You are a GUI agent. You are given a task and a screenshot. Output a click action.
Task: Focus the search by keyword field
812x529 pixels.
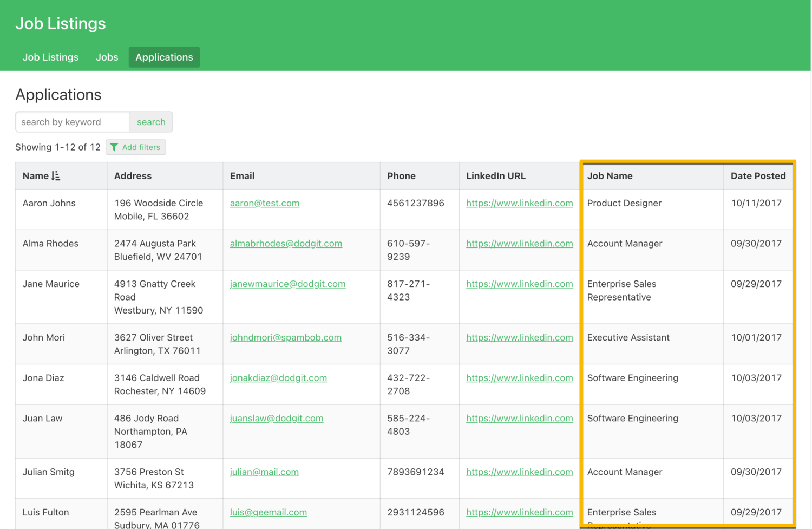coord(73,122)
